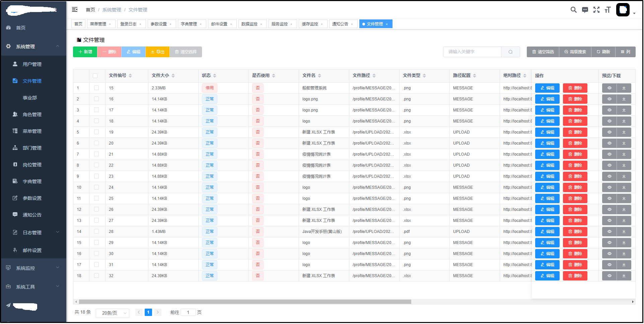The height and width of the screenshot is (324, 644).
Task: Download file 32 via download icon
Action: (x=624, y=276)
